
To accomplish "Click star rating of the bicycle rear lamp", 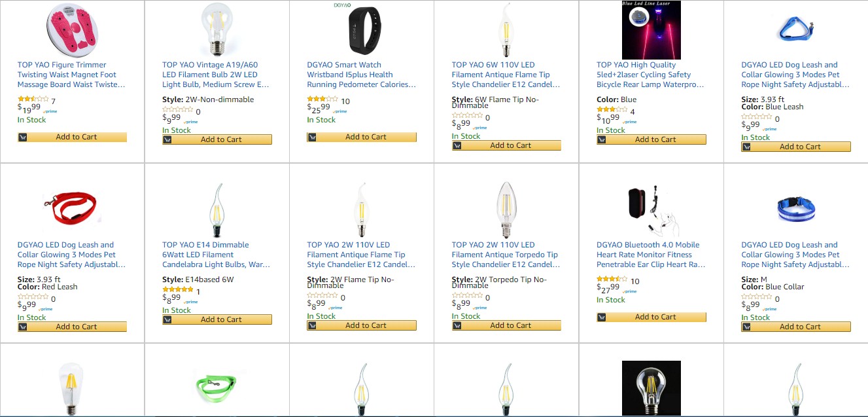I will point(612,110).
